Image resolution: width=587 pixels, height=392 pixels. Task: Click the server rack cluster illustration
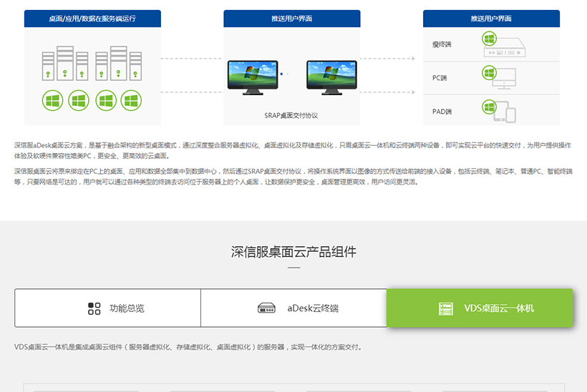[x=90, y=64]
